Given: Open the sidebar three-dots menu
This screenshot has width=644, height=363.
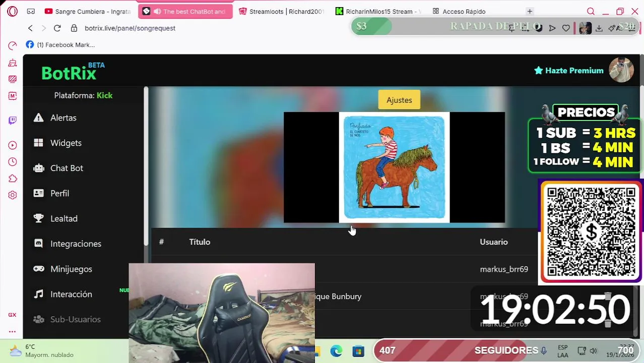Looking at the screenshot, I should pyautogui.click(x=12, y=331).
